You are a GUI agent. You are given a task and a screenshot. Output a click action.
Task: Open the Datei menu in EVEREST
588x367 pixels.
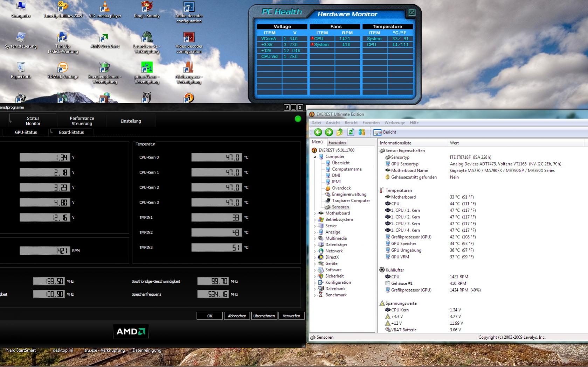[316, 122]
